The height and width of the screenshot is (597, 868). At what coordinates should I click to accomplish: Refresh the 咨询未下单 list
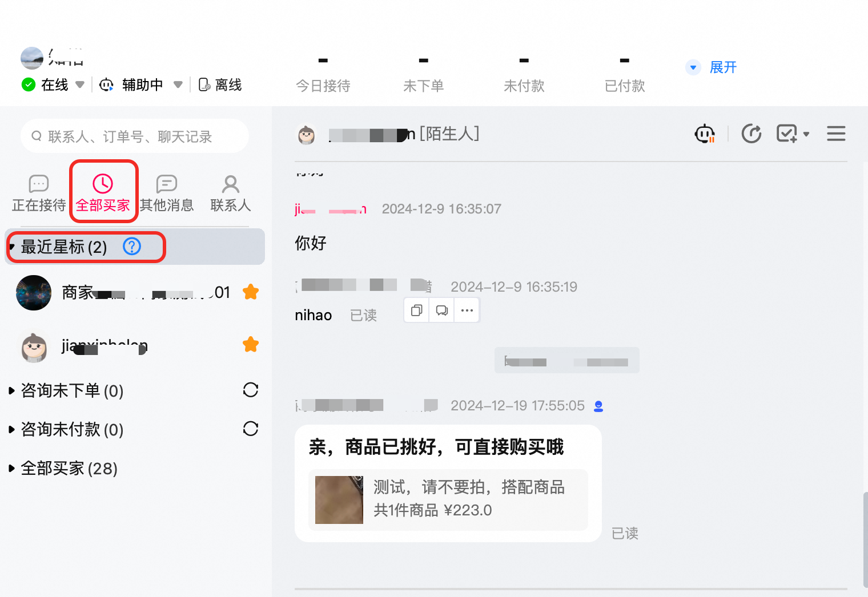(x=251, y=390)
